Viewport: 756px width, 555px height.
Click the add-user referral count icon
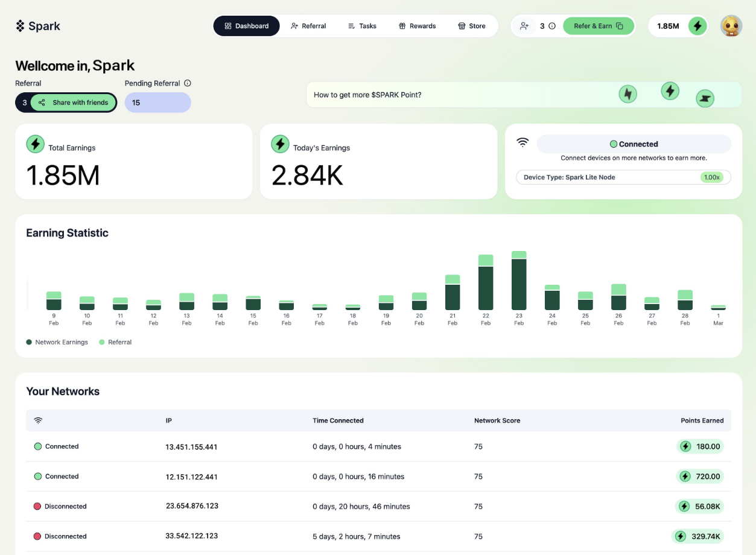coord(524,26)
